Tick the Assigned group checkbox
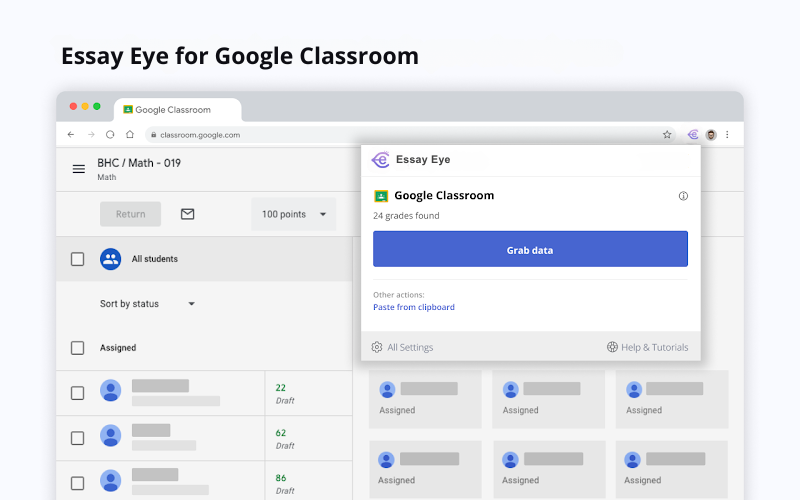This screenshot has height=500, width=800. (78, 348)
